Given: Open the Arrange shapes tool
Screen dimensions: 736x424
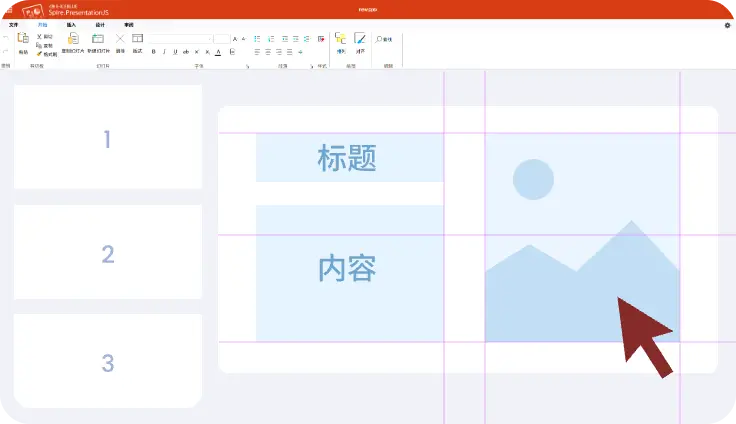Looking at the screenshot, I should 341,39.
